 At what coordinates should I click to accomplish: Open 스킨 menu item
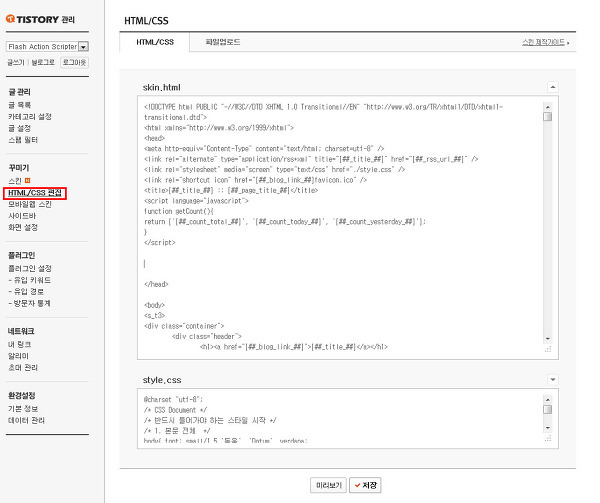pos(15,181)
